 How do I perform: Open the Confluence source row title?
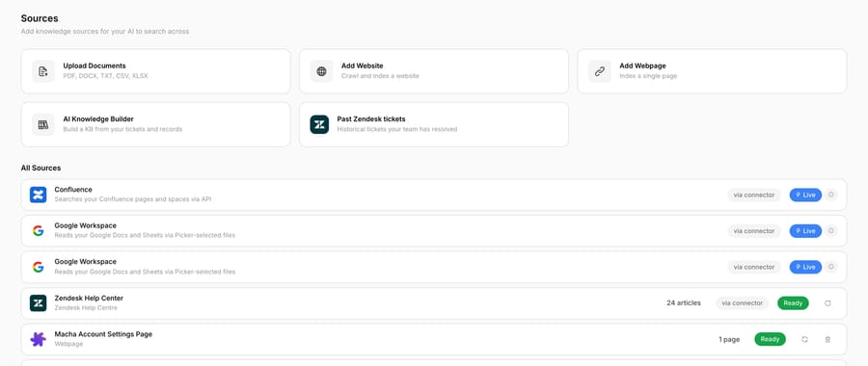tap(73, 190)
